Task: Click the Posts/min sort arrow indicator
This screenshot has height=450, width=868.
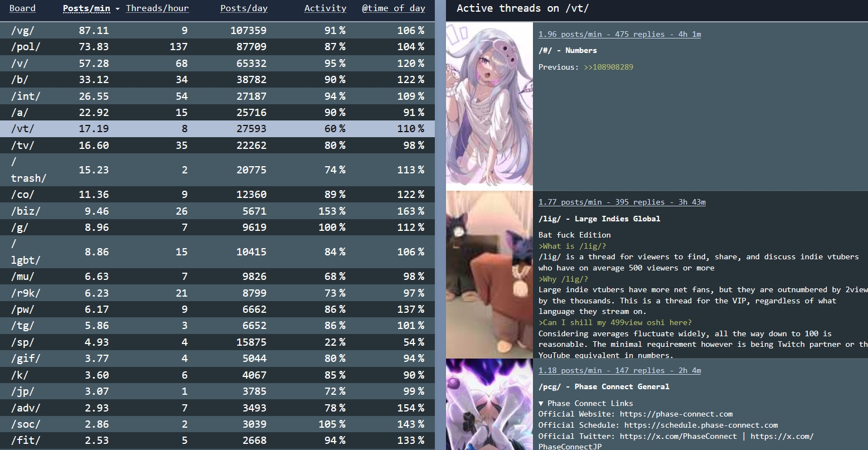Action: 117,9
